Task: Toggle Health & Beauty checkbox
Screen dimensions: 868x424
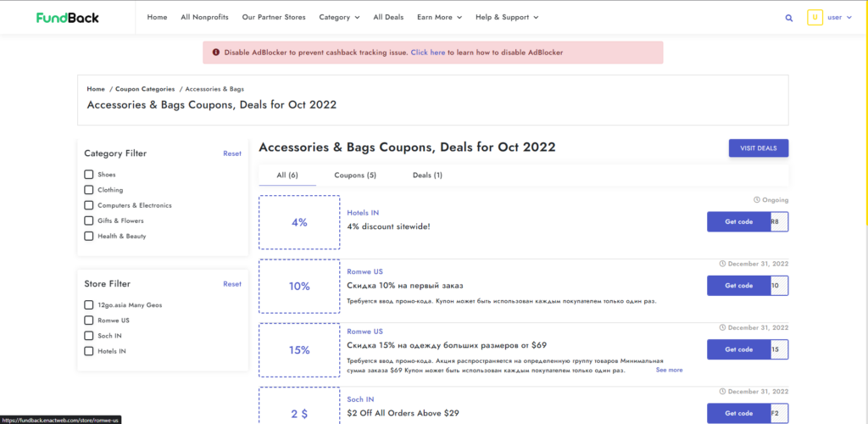Action: 88,237
